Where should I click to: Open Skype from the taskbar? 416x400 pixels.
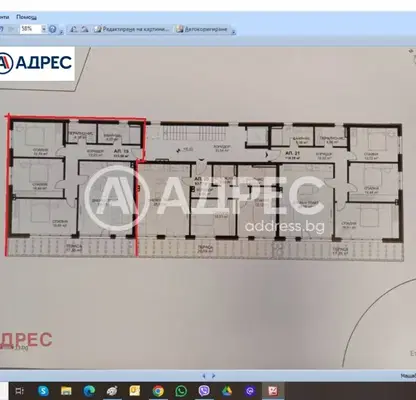click(43, 391)
